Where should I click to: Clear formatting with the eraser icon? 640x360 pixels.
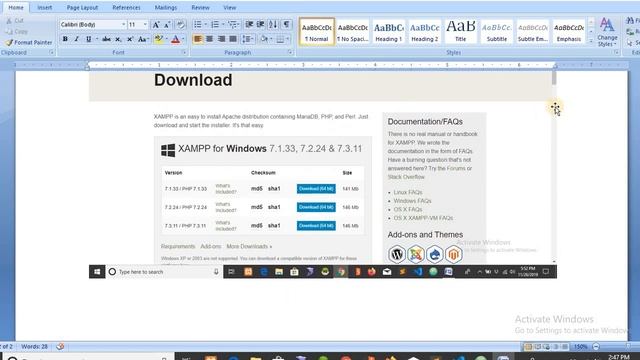click(180, 25)
